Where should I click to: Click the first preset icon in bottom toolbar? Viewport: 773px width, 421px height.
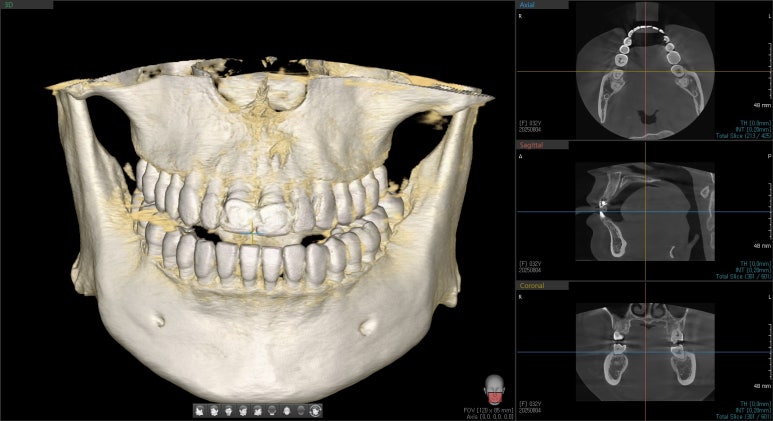click(199, 410)
